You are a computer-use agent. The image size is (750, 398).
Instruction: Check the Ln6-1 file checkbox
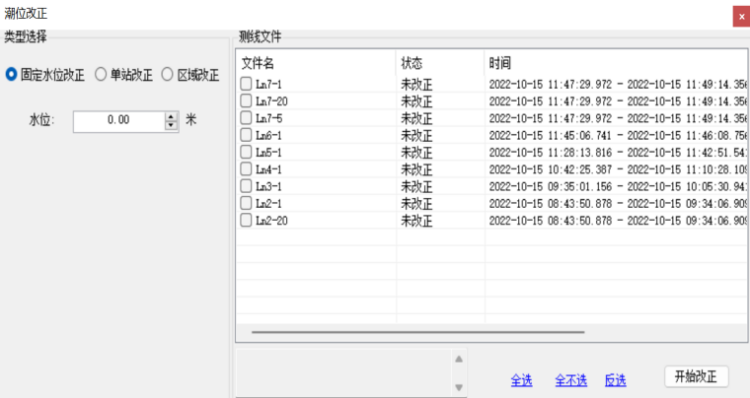246,135
